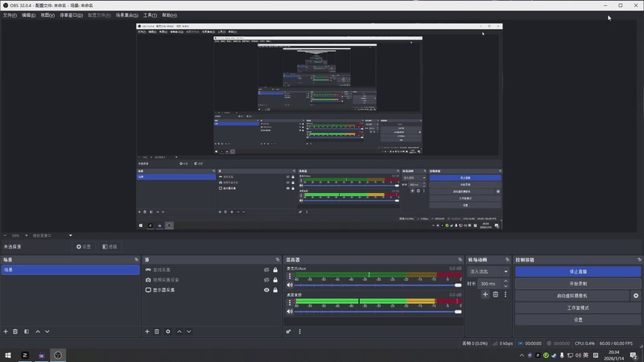Move the source up with the 源 panel up chevron
This screenshot has height=362, width=644.
pyautogui.click(x=179, y=331)
